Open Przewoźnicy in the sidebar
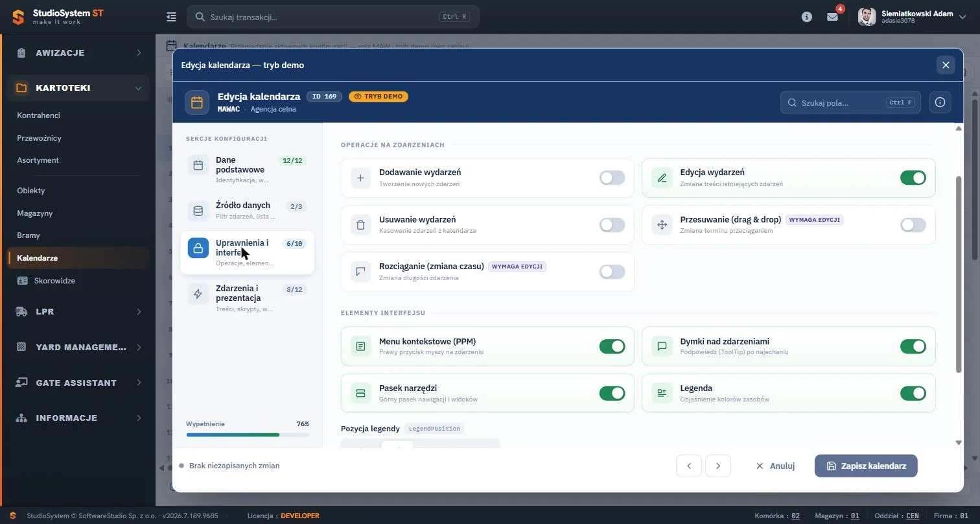980x524 pixels. [39, 138]
